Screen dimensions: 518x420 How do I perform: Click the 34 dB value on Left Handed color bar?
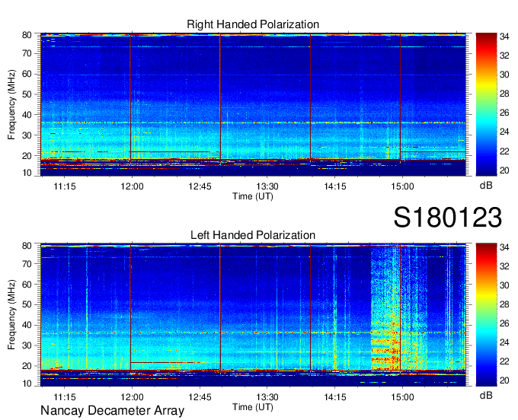click(504, 247)
